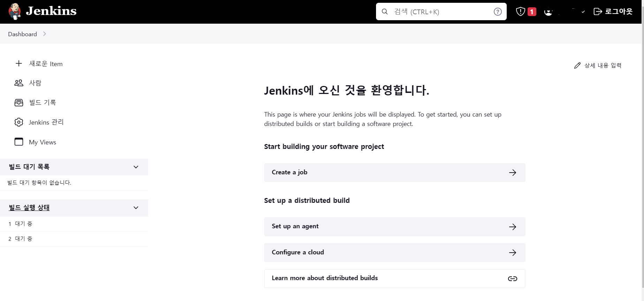
Task: Click the 빌드 기록 inbox icon
Action: point(19,102)
